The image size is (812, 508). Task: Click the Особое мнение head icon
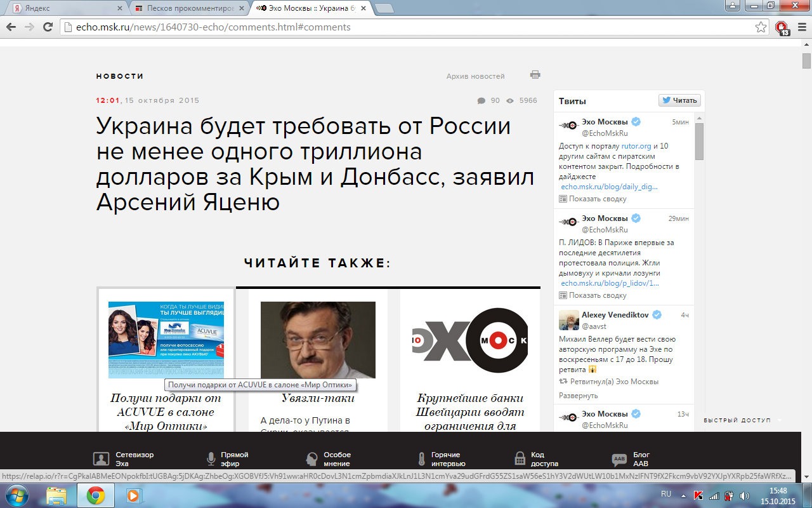pos(312,458)
